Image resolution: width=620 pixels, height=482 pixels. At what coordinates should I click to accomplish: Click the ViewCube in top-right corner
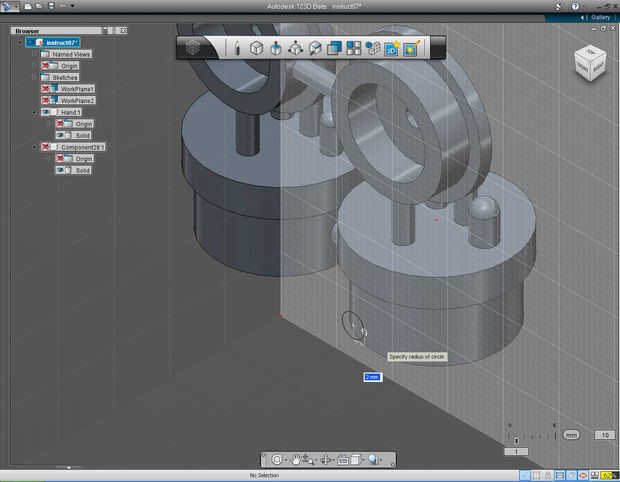point(588,62)
